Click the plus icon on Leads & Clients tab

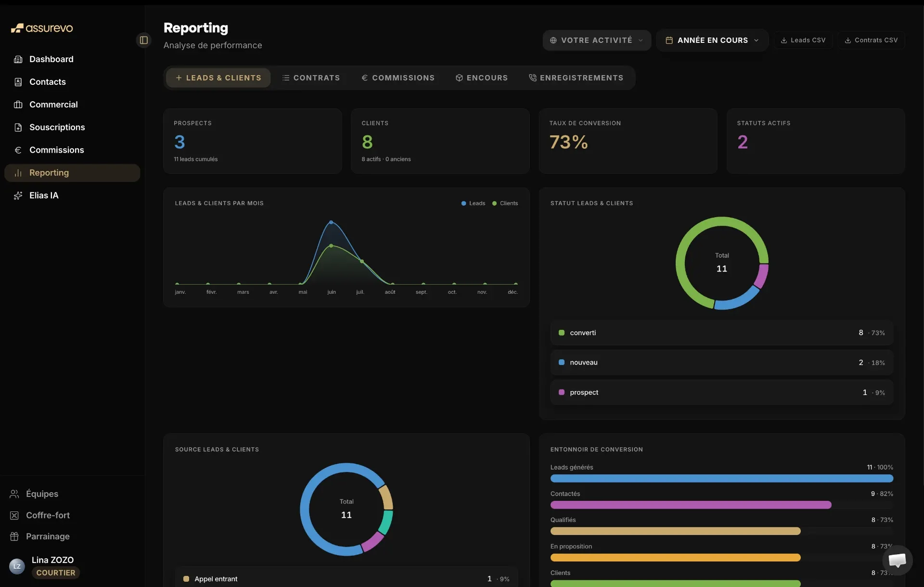(179, 78)
